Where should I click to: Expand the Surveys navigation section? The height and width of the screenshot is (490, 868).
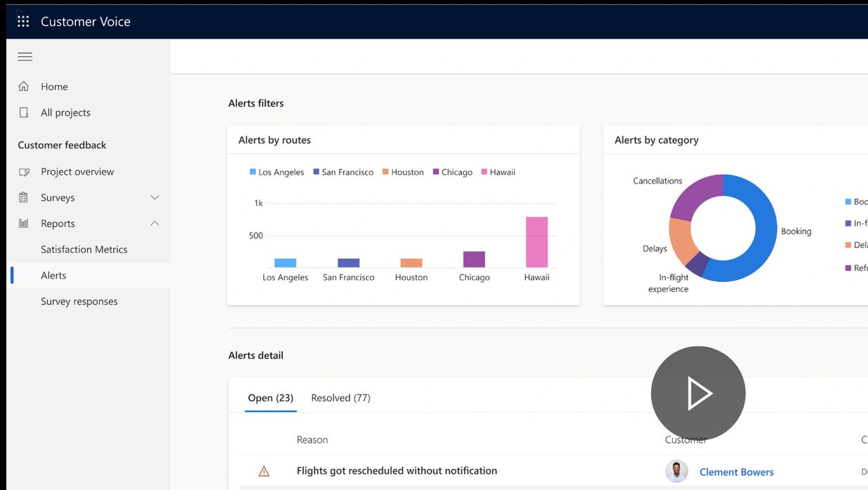155,197
